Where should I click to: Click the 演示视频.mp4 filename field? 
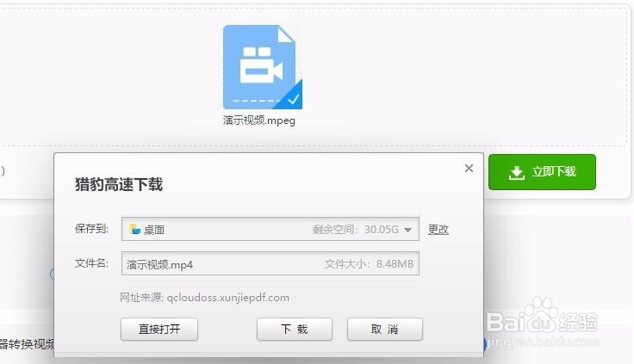pyautogui.click(x=270, y=264)
